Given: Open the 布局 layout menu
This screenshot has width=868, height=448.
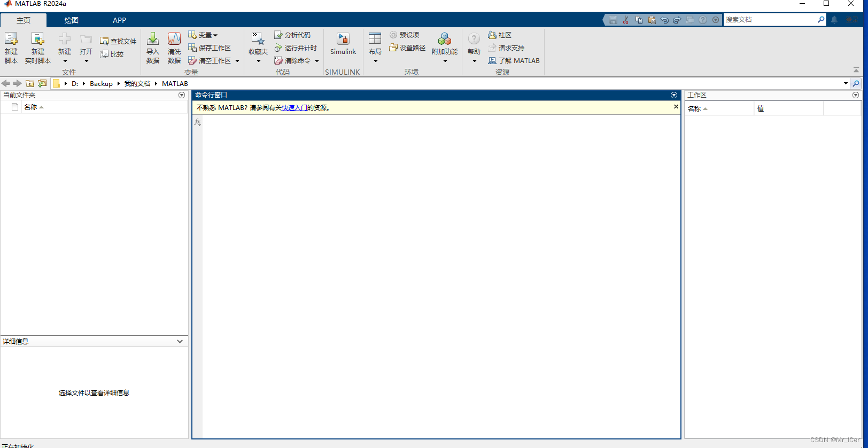Looking at the screenshot, I should [x=375, y=48].
